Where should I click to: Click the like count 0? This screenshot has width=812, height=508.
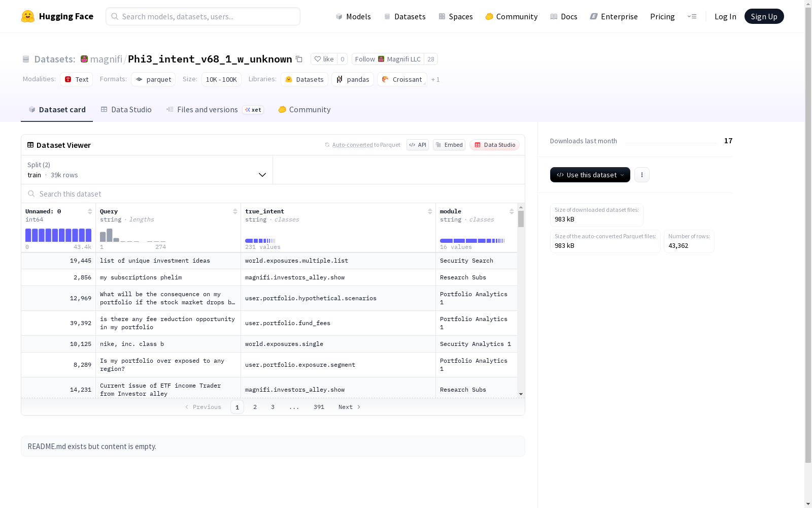343,59
